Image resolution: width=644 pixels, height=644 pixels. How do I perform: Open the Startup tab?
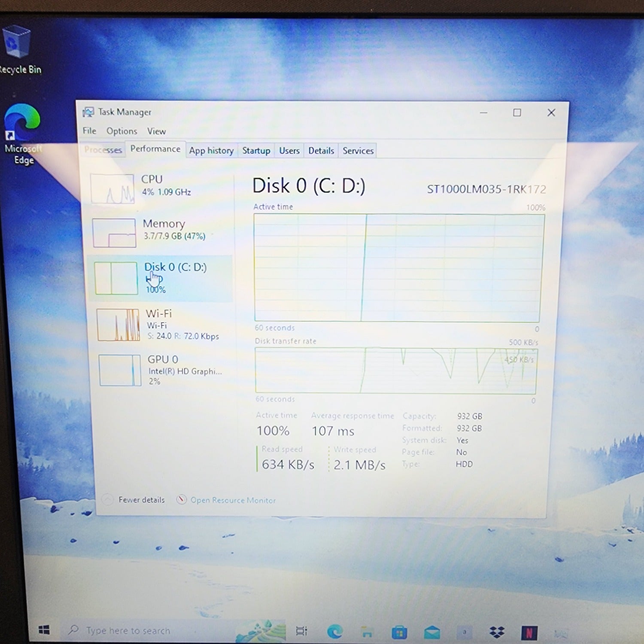pyautogui.click(x=256, y=151)
